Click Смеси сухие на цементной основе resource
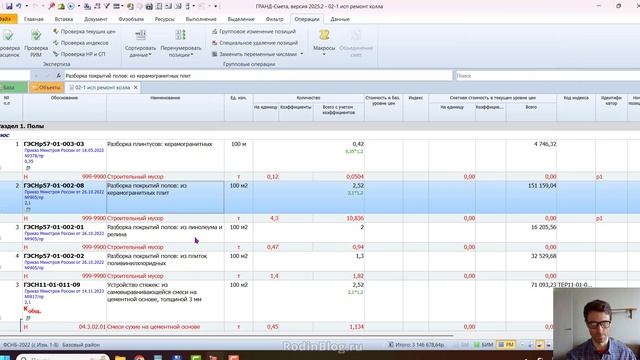This screenshot has width=640, height=360. 153,327
